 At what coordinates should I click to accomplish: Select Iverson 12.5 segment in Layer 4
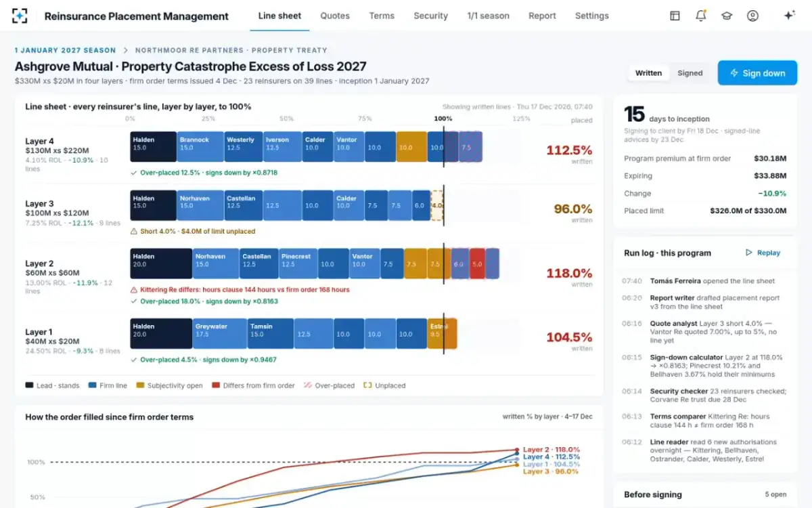(x=282, y=146)
